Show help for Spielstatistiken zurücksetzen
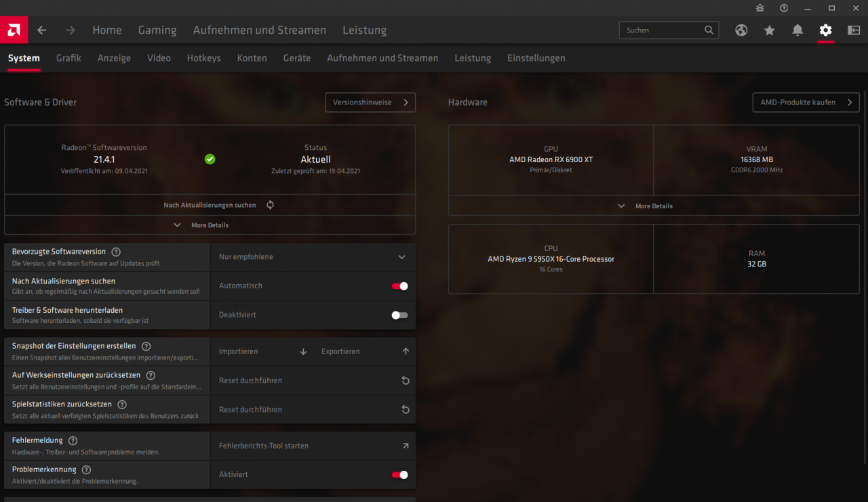868x502 pixels. [122, 404]
